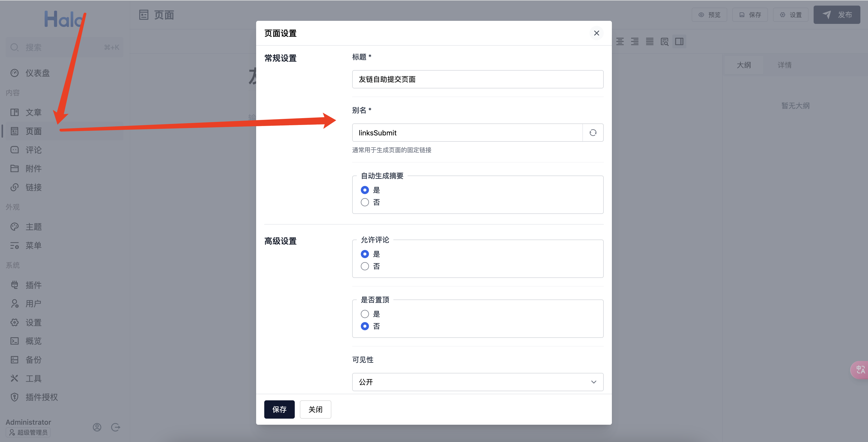Open the Links (链接) sidebar icon
868x442 pixels.
point(14,187)
